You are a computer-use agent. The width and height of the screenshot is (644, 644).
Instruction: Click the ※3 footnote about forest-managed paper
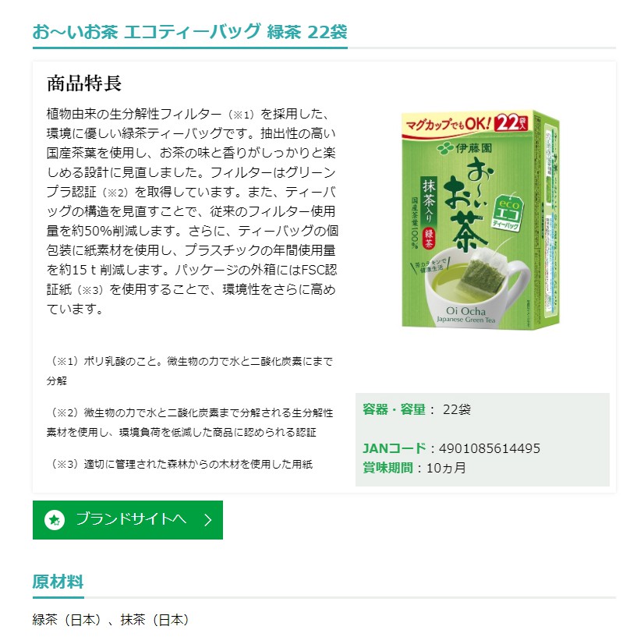click(x=180, y=464)
